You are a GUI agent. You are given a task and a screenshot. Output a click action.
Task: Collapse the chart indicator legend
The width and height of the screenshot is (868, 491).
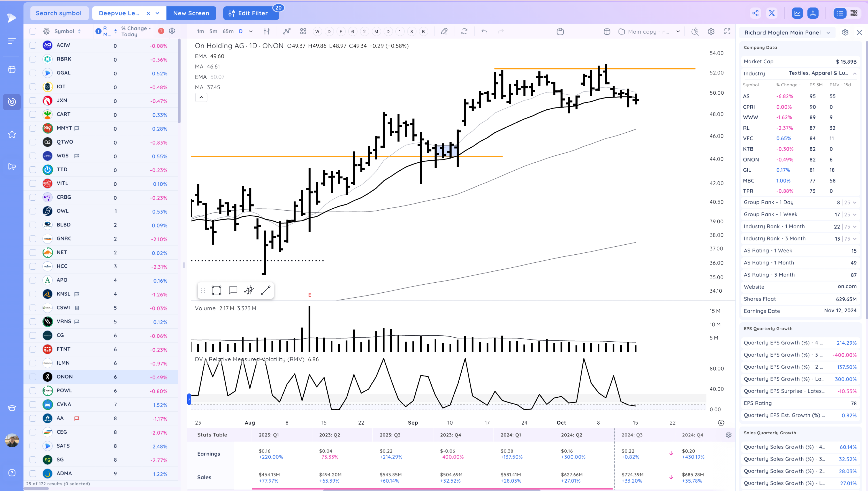pos(201,97)
